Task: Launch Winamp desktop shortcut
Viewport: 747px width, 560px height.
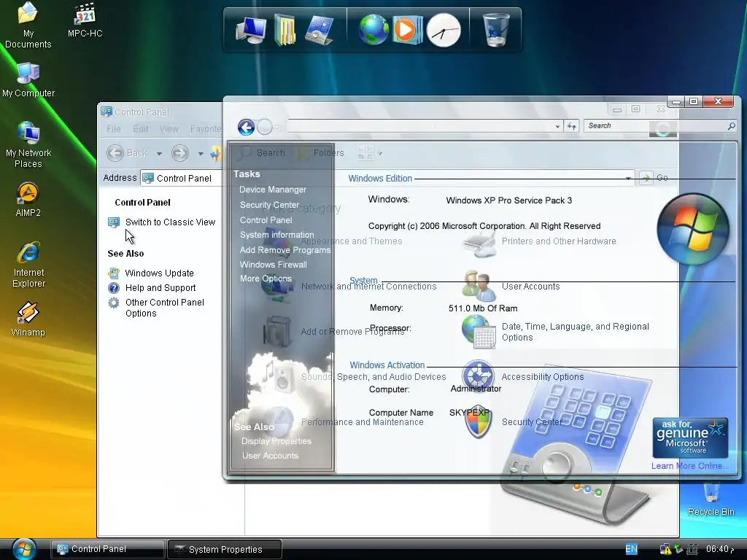Action: coord(28,319)
